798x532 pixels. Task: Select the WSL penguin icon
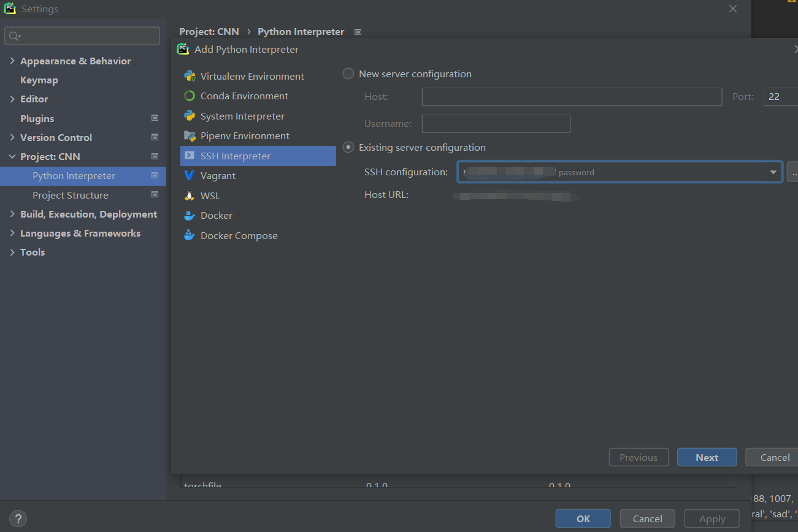(x=190, y=195)
